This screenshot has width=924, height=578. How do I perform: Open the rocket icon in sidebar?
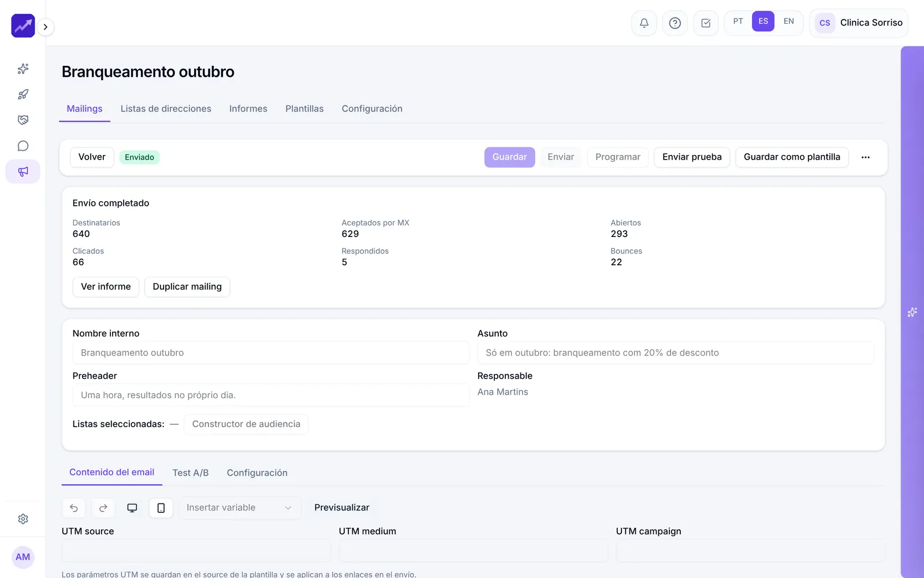click(23, 94)
